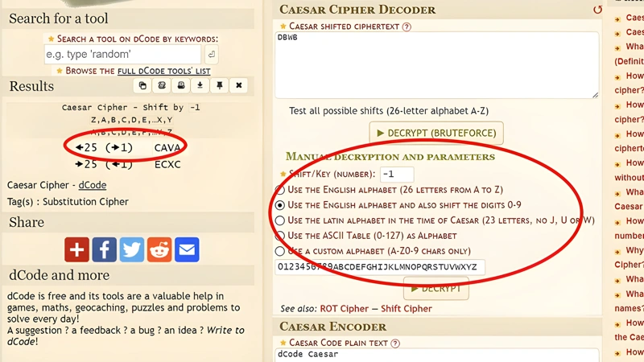
Task: Click the download results icon
Action: [x=200, y=85]
